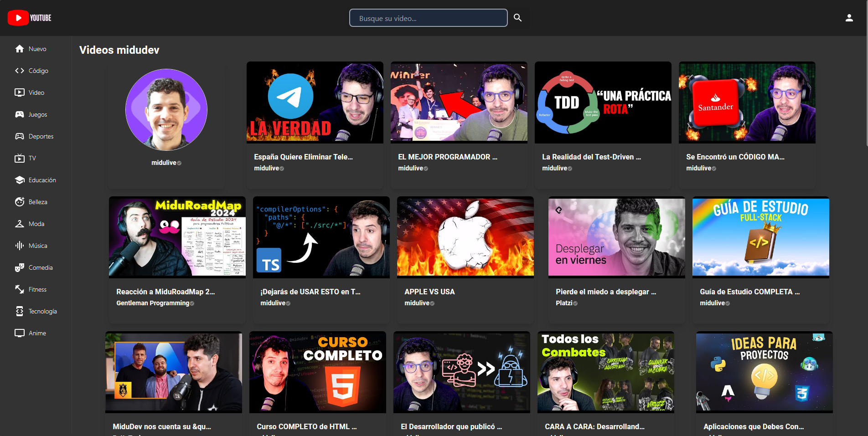
Task: Click the Música waveform icon
Action: point(20,246)
